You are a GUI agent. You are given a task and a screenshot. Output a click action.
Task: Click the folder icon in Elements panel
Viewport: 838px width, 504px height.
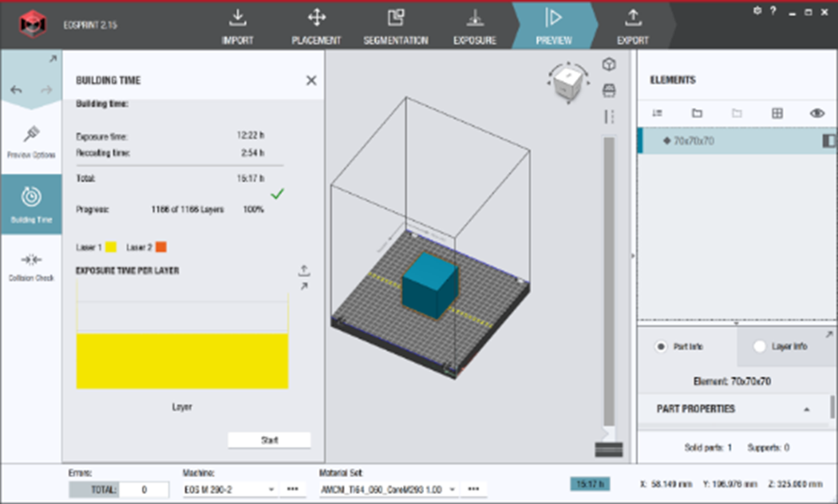pos(697,113)
